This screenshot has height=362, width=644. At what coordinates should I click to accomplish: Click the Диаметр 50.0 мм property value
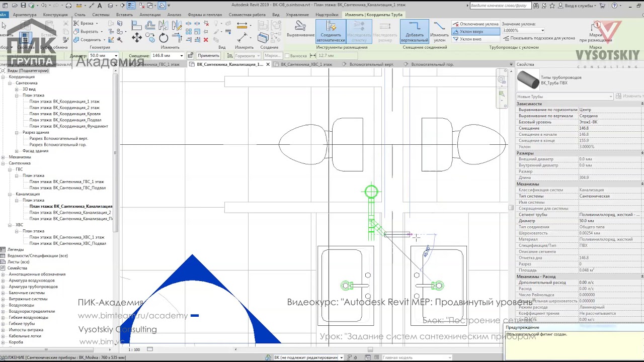coord(610,221)
